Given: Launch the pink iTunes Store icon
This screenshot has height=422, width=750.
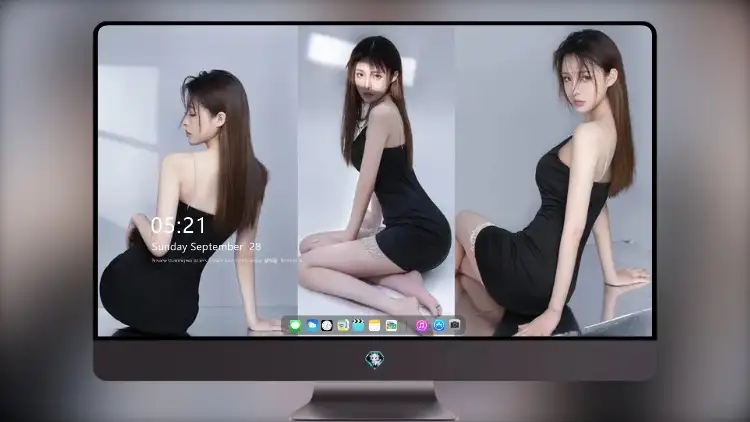Looking at the screenshot, I should (x=421, y=326).
